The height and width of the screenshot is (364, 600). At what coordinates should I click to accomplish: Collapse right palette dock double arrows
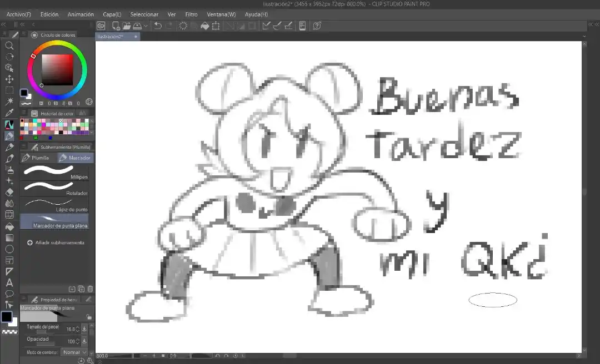591,24
